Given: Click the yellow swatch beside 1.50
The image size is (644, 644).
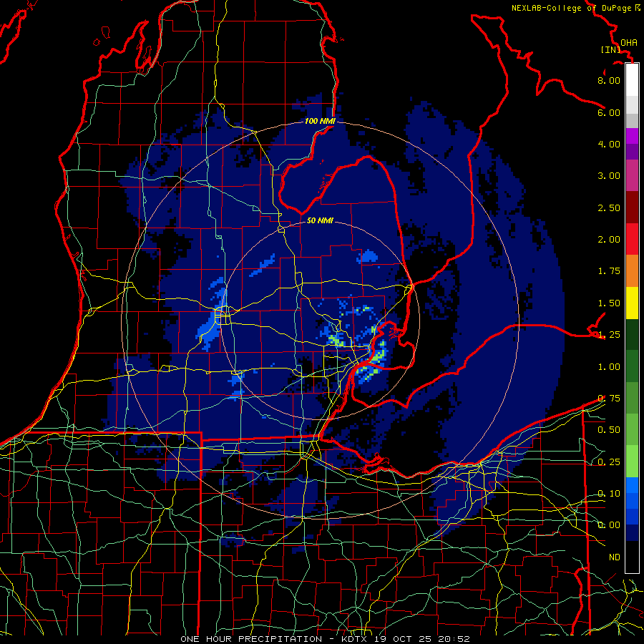Looking at the screenshot, I should click(632, 303).
